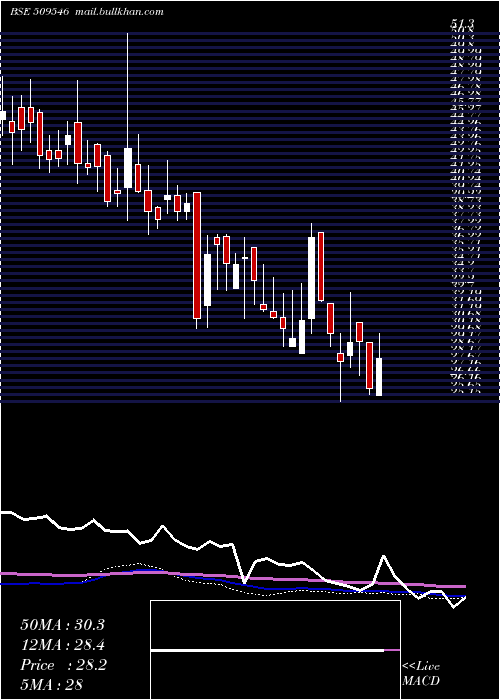This screenshot has width=500, height=700.
Task: Select the Price : 28.2 value
Action: pyautogui.click(x=63, y=665)
